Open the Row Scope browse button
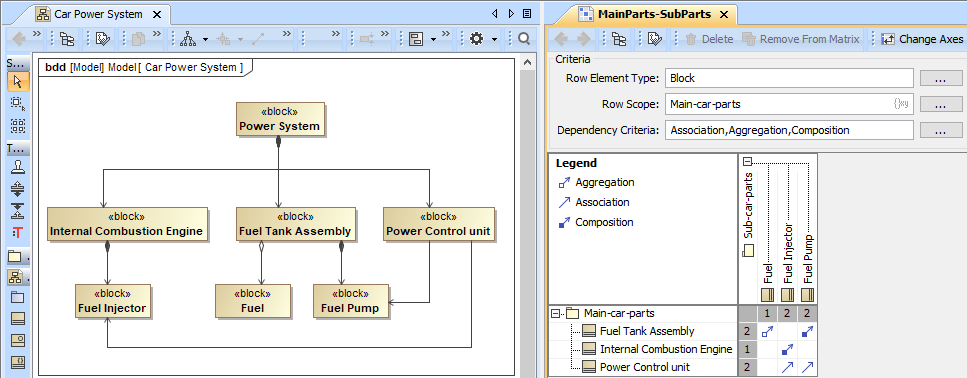The image size is (967, 378). pos(940,104)
